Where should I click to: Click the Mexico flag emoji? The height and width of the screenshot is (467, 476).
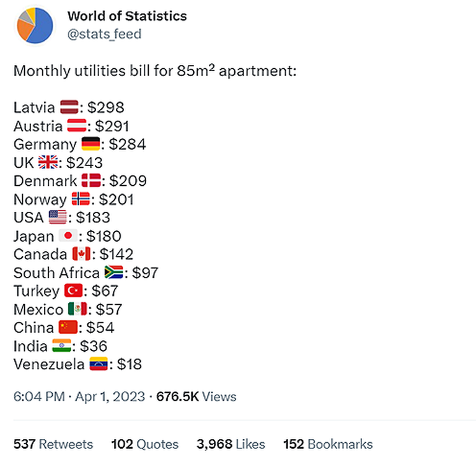pyautogui.click(x=77, y=309)
